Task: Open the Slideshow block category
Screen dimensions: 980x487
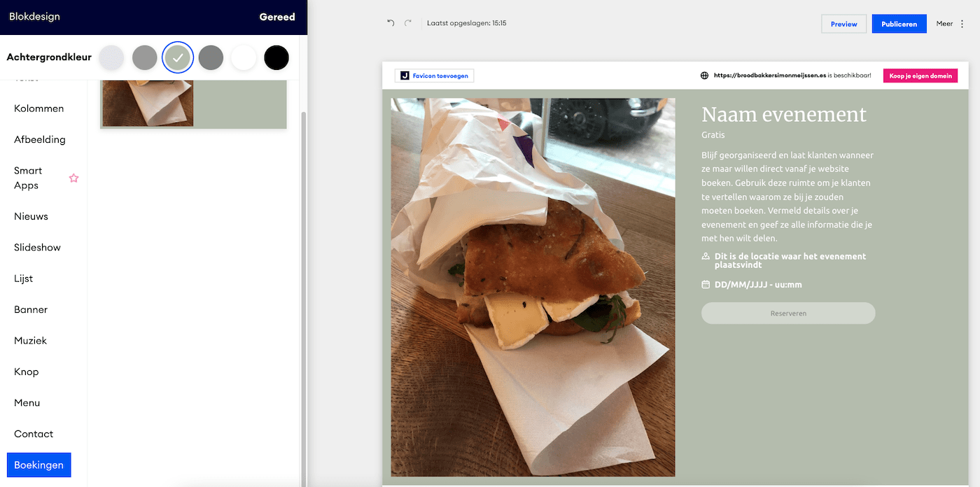Action: [x=37, y=247]
